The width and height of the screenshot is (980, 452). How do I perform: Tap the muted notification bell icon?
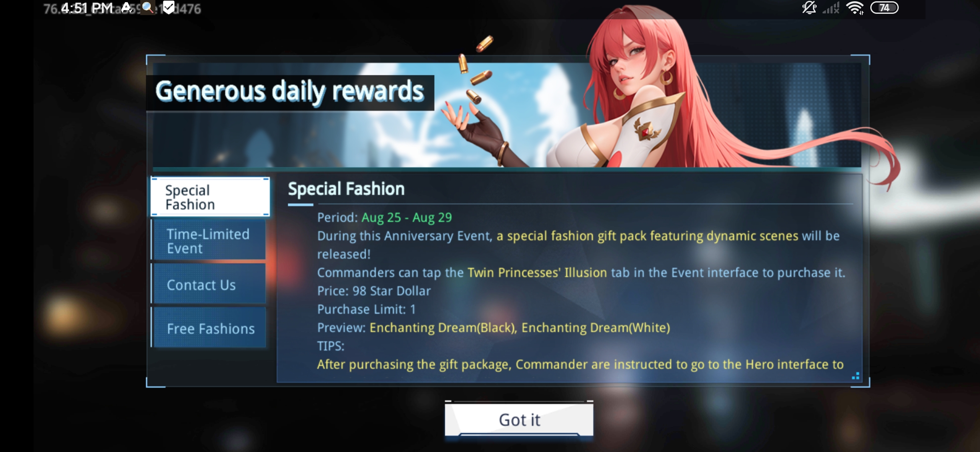coord(809,8)
